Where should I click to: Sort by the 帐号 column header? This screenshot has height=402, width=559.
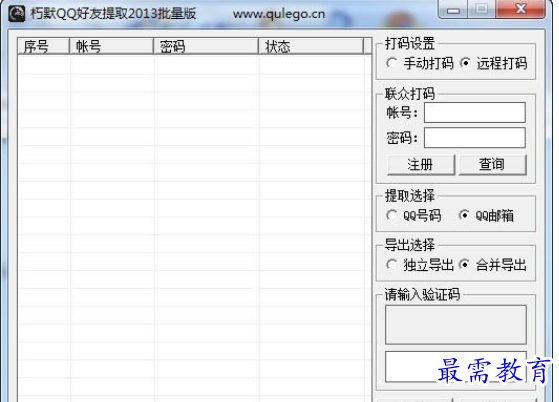pyautogui.click(x=111, y=46)
